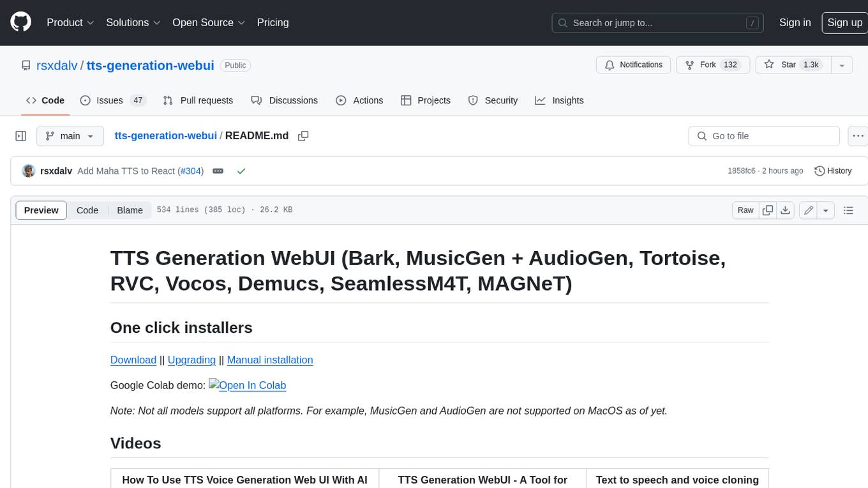Expand the Solutions menu
This screenshot has width=868, height=488.
point(133,22)
